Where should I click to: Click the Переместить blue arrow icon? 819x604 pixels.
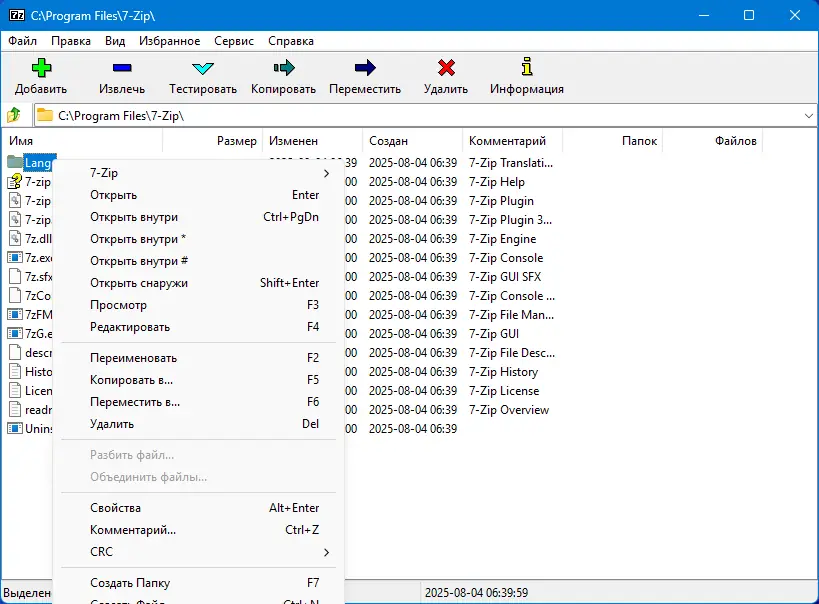click(365, 67)
